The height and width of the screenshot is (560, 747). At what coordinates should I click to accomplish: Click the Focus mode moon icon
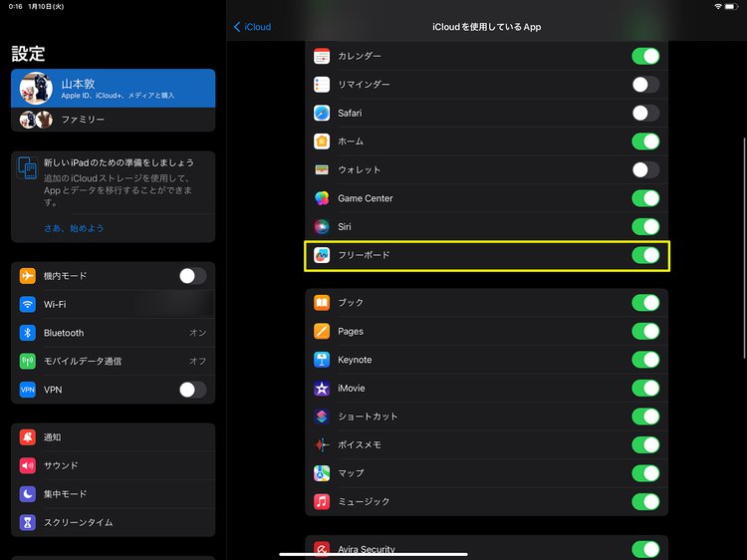[x=28, y=494]
